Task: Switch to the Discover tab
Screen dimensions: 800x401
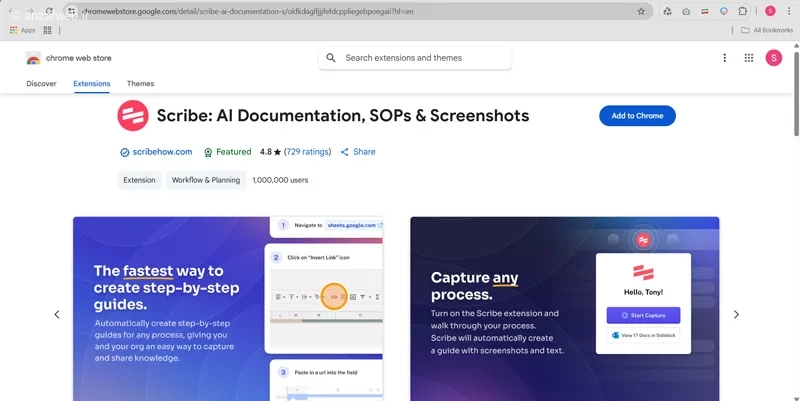Action: (41, 84)
